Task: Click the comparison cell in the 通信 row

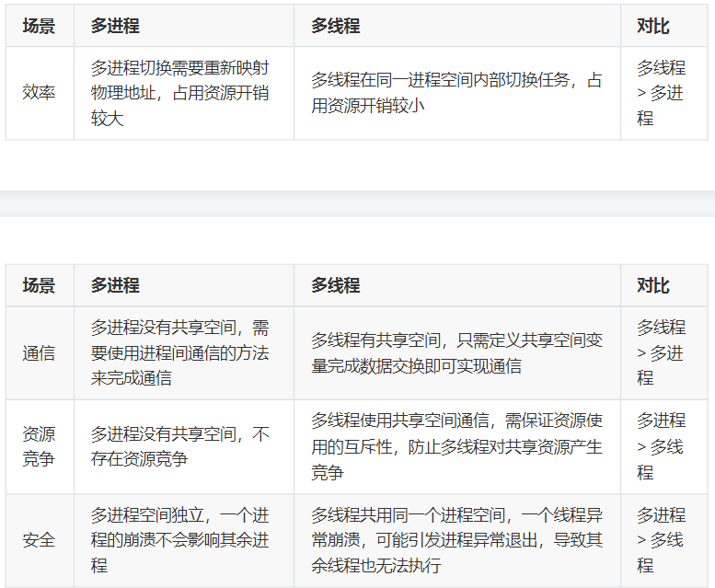Action: [664, 352]
